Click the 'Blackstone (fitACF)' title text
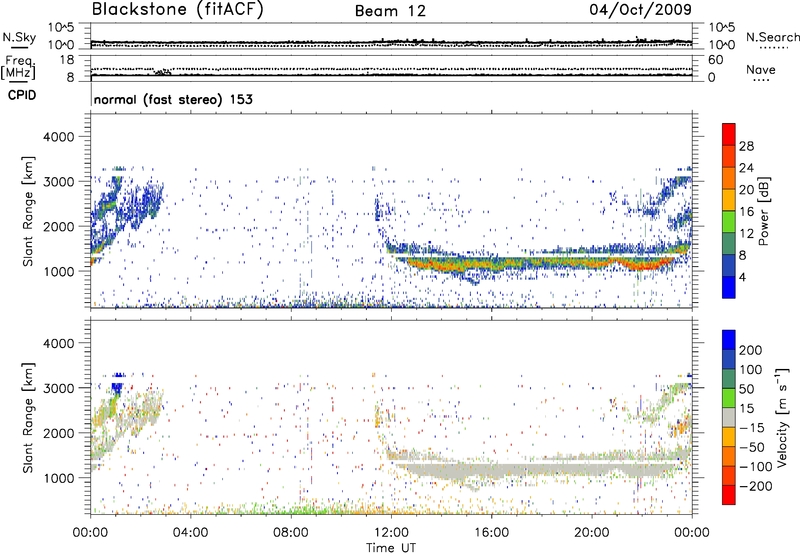Viewport: 800px width, 554px height. 178,9
